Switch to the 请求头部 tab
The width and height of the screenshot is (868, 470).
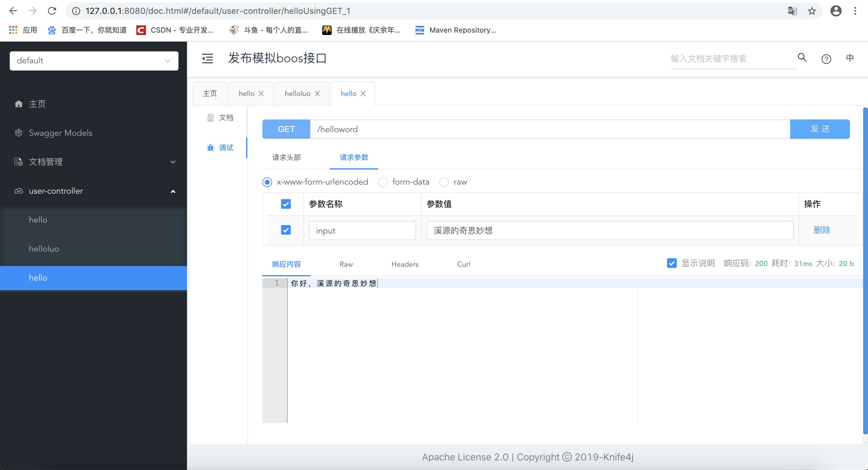pos(287,157)
